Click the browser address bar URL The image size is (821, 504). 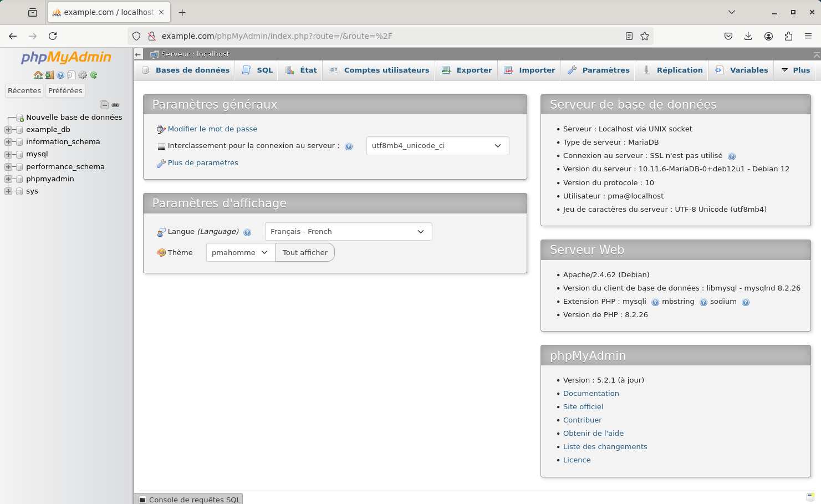pos(277,36)
